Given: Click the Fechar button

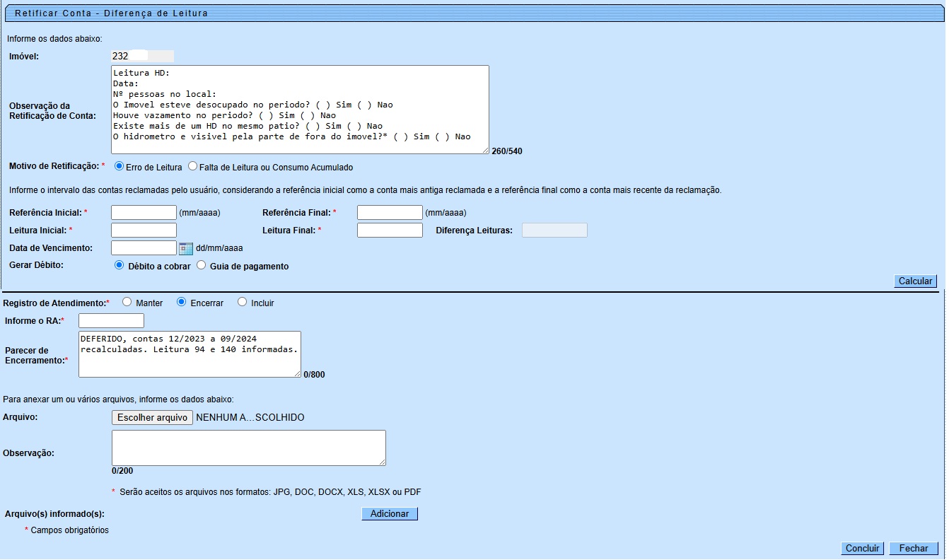Looking at the screenshot, I should [914, 548].
